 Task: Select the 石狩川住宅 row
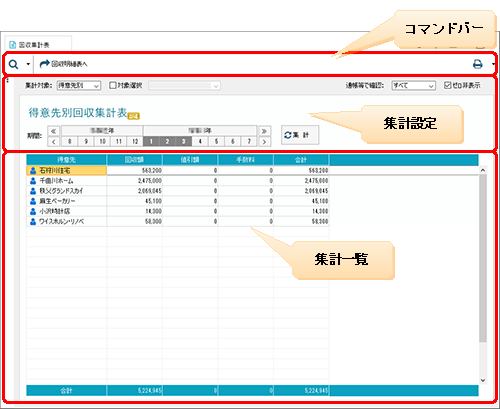click(x=178, y=170)
